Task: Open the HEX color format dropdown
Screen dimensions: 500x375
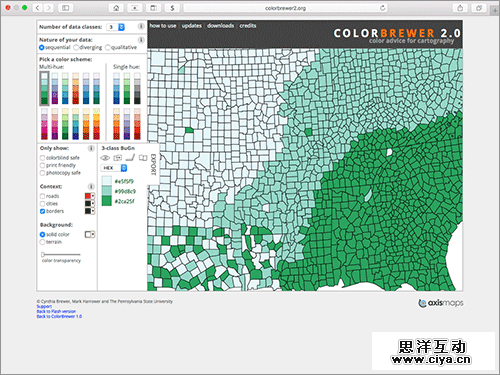Action: point(114,168)
